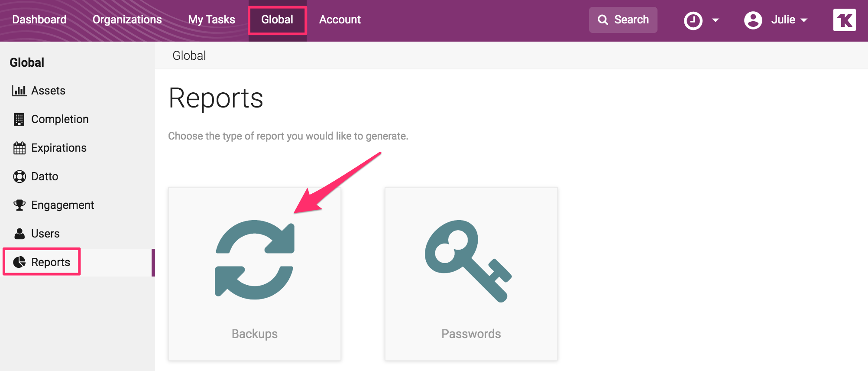Go to the Dashboard tab

(39, 20)
